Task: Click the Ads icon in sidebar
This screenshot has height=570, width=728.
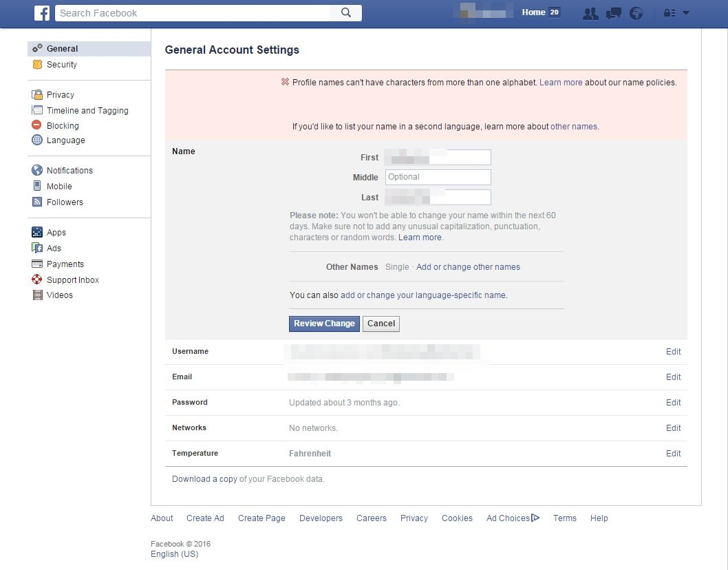Action: coord(37,248)
